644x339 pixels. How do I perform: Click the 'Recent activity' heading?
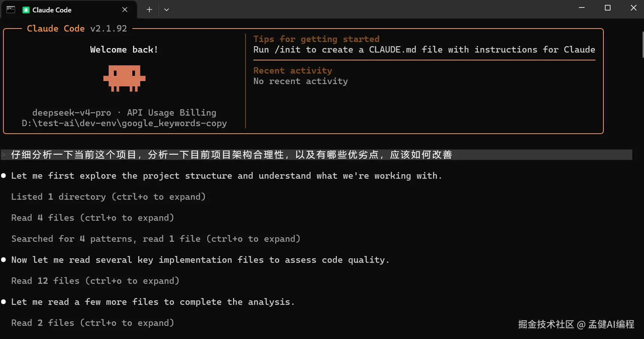(x=292, y=71)
